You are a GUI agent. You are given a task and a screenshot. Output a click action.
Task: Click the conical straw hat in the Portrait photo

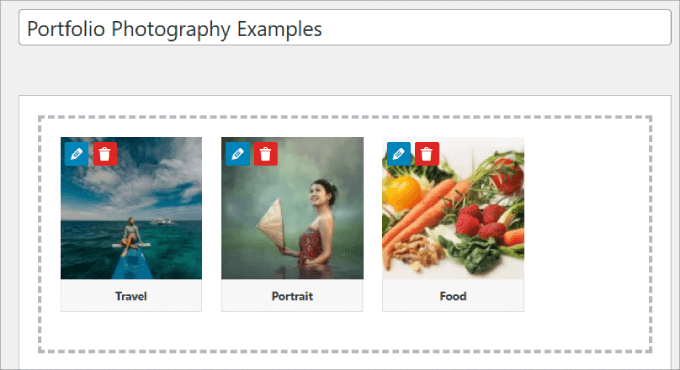tap(273, 223)
